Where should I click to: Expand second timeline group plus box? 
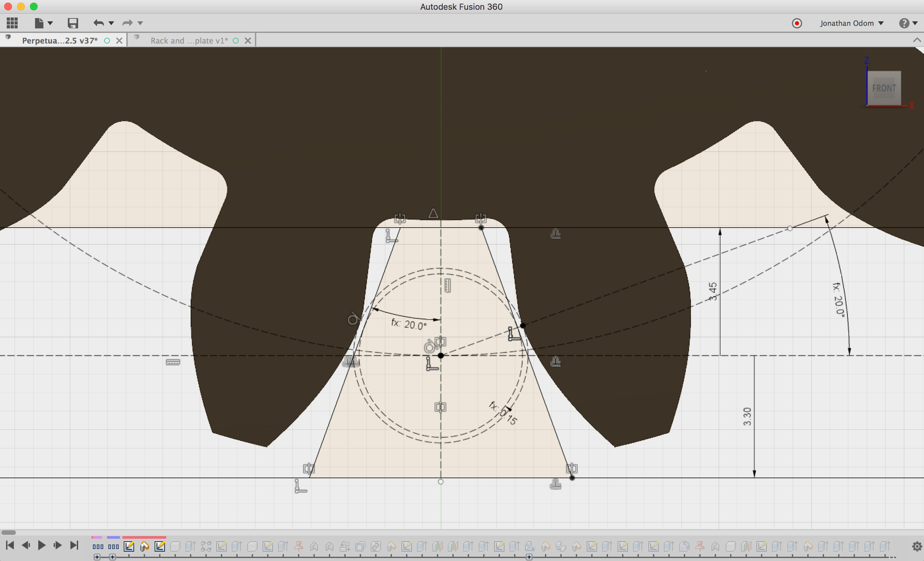click(112, 557)
